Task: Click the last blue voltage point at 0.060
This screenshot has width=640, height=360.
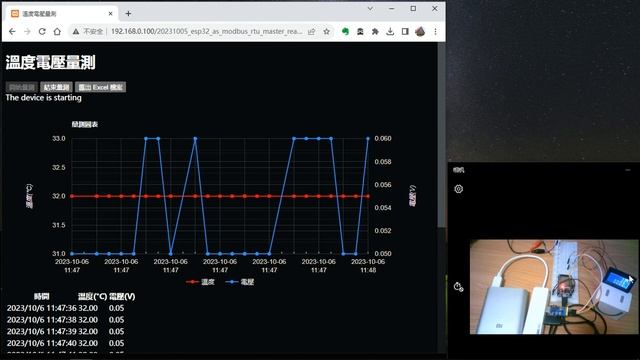Action: coord(368,138)
